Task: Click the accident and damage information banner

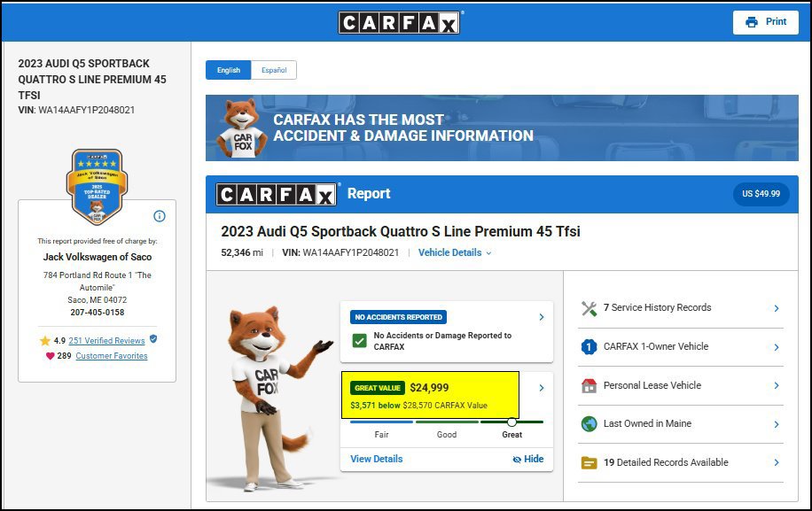Action: click(x=502, y=128)
